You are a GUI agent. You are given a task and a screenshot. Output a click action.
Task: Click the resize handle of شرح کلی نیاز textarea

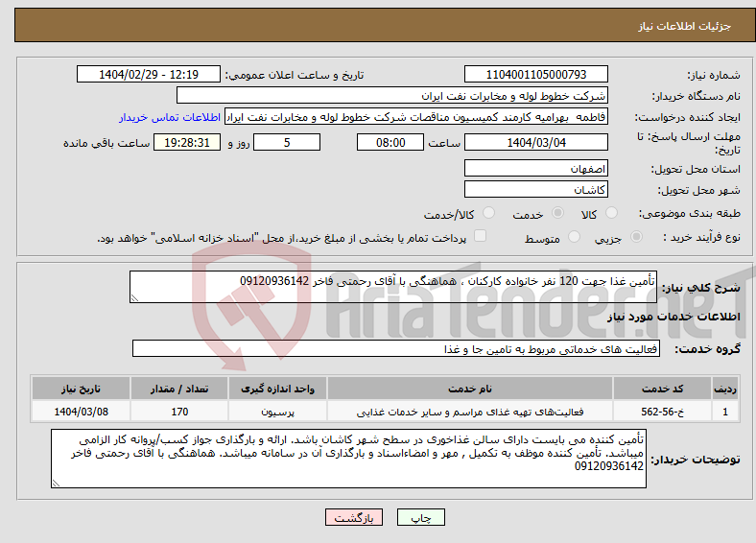click(134, 298)
